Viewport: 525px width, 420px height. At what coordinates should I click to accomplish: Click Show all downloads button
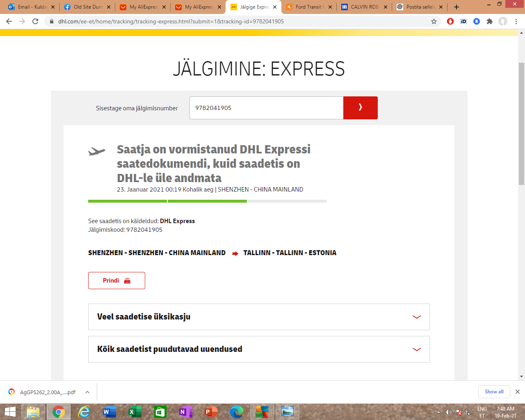494,392
